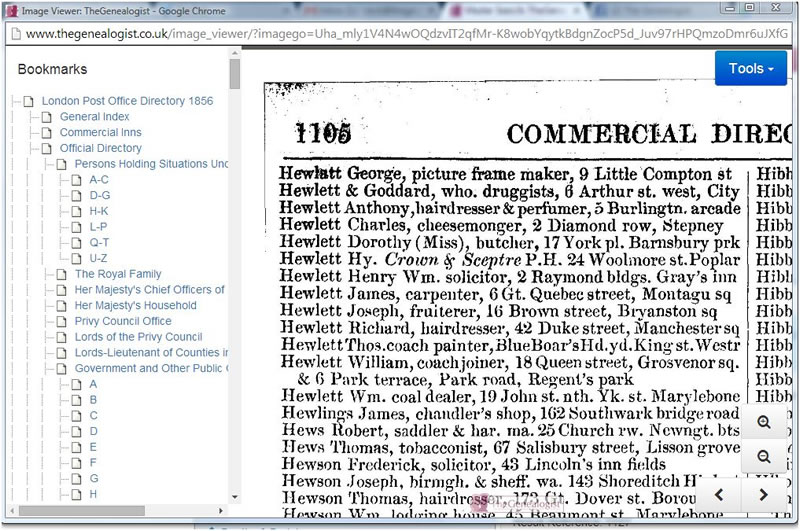
Task: Click page icon beside Official Directory
Action: coord(46,149)
